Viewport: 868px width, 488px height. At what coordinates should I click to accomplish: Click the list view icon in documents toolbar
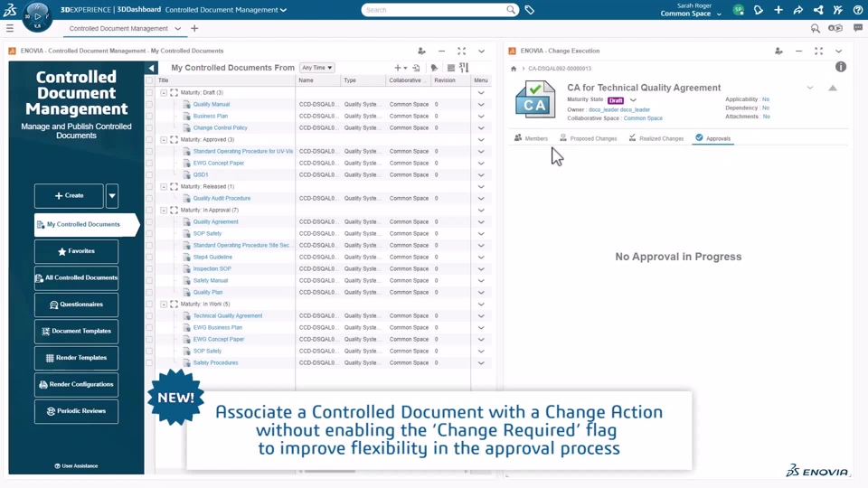(x=451, y=68)
